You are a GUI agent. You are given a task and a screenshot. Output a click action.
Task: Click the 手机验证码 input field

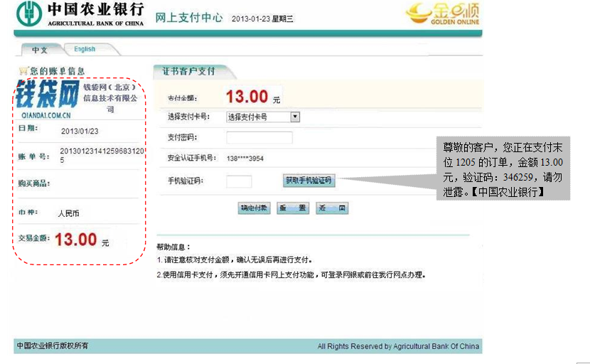239,181
